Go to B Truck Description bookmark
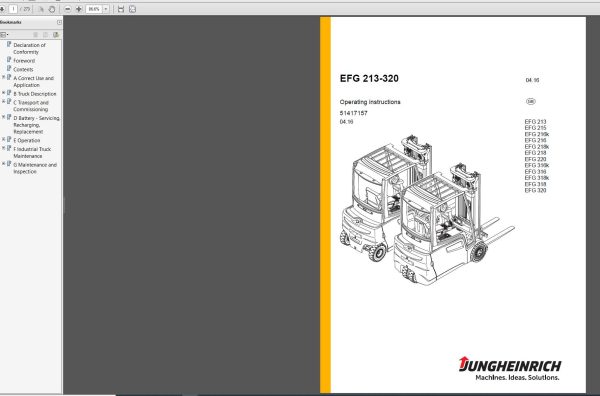The height and width of the screenshot is (396, 600). pyautogui.click(x=35, y=94)
